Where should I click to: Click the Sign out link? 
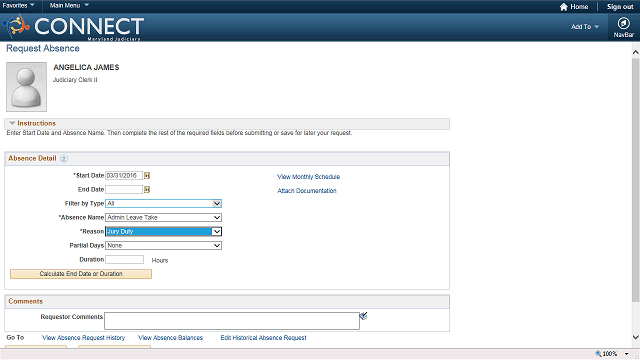pyautogui.click(x=620, y=7)
